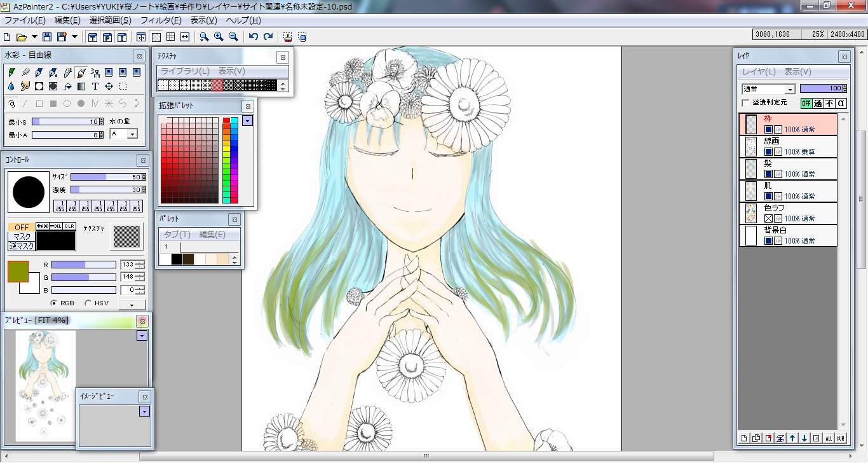Toggle visibility of the 色ラフ layer
The image size is (868, 463).
coord(768,219)
